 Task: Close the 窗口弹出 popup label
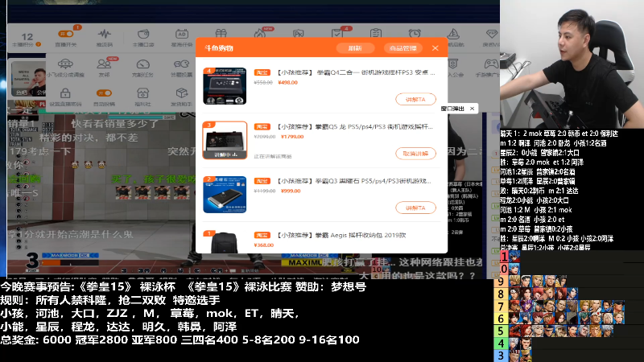coord(472,109)
